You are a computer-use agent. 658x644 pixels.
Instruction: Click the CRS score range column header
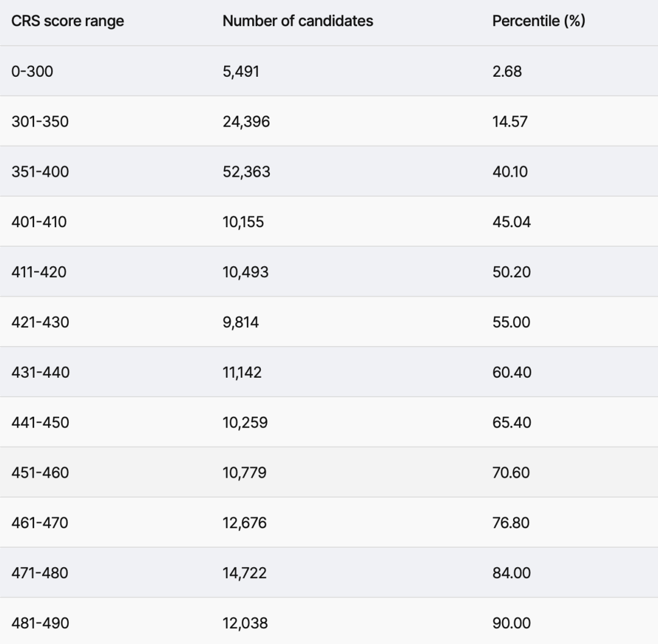tap(68, 21)
